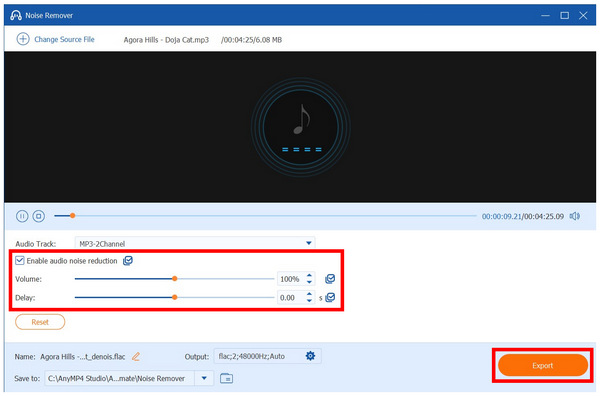
Task: Click the playback progress slider handle
Action: click(72, 216)
